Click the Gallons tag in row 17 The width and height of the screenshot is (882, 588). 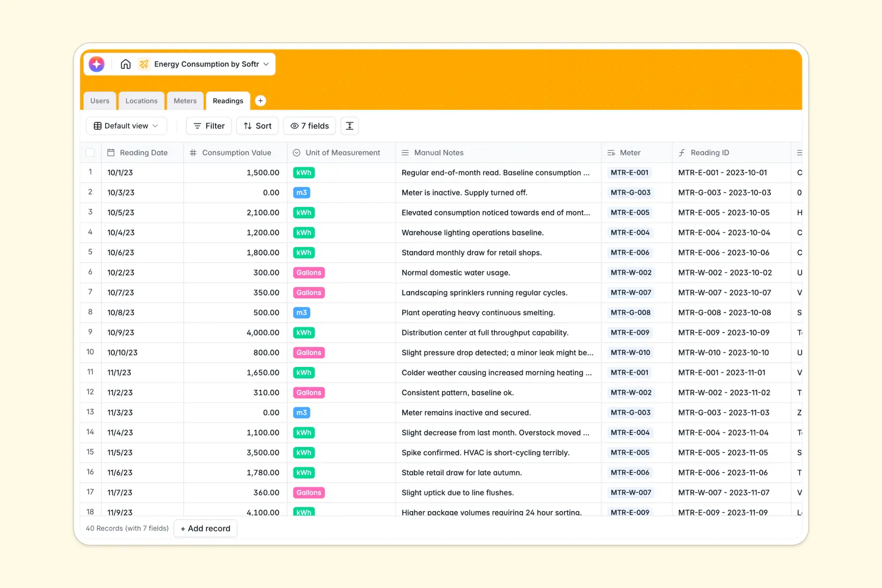[x=309, y=493]
